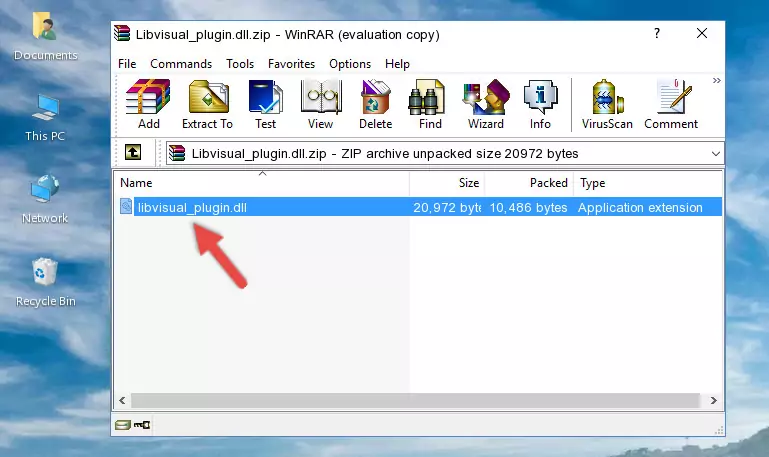This screenshot has width=769, height=457.
Task: Sort by the Type column header
Action: [647, 183]
